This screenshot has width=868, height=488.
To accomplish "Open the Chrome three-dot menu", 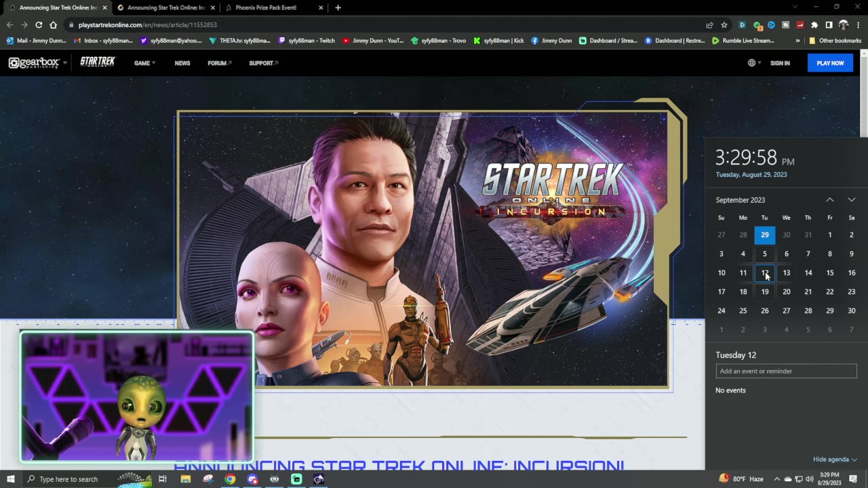I will [x=858, y=24].
